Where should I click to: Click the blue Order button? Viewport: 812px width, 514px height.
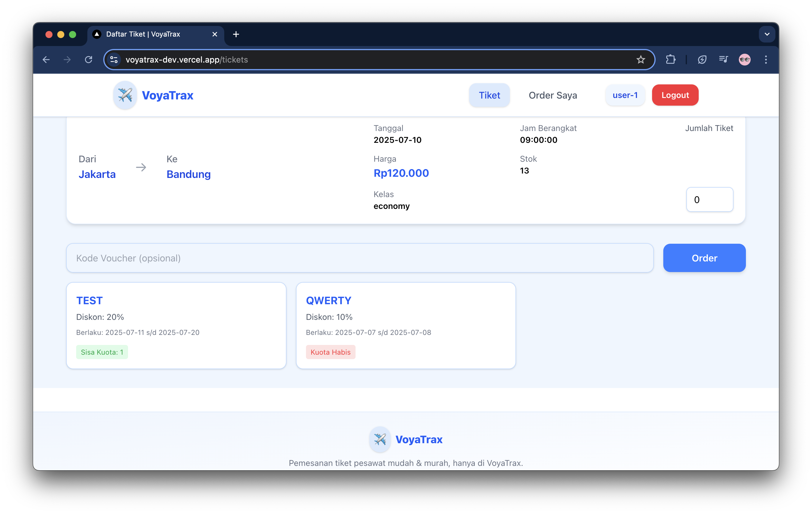click(704, 258)
